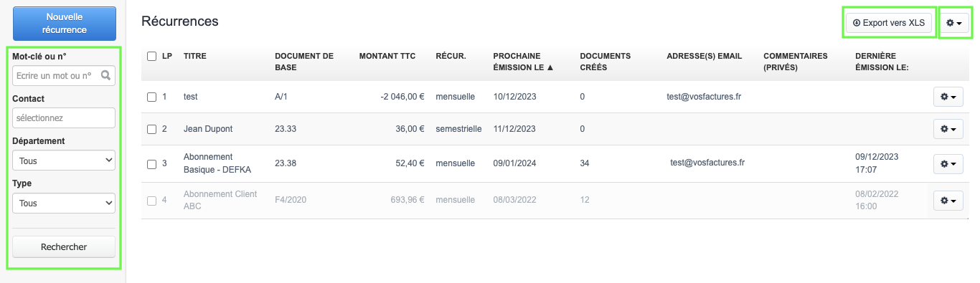Viewport: 980px width, 283px height.
Task: Click the date 10/12/2023
Action: coord(514,97)
